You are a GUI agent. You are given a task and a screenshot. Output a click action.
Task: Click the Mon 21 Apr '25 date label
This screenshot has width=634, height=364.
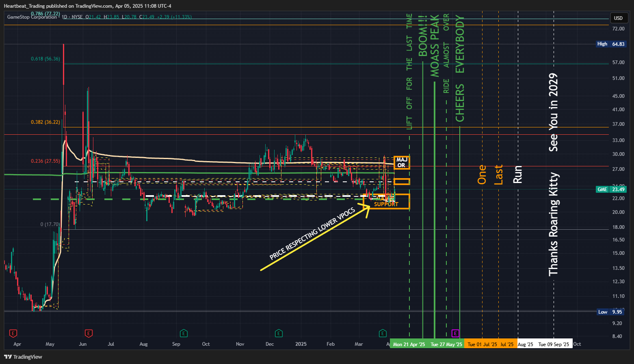coord(409,344)
